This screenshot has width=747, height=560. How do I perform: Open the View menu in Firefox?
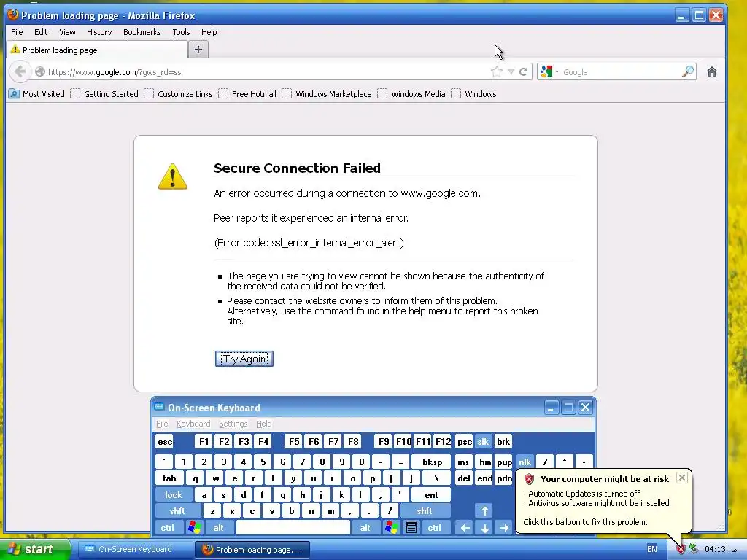pyautogui.click(x=67, y=32)
